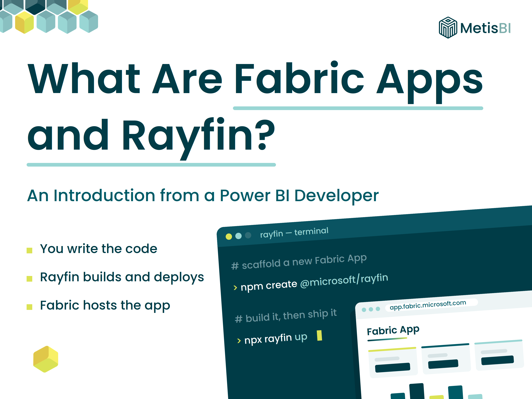Click prompt chevron before "npm create"
This screenshot has height=399, width=532.
click(235, 288)
